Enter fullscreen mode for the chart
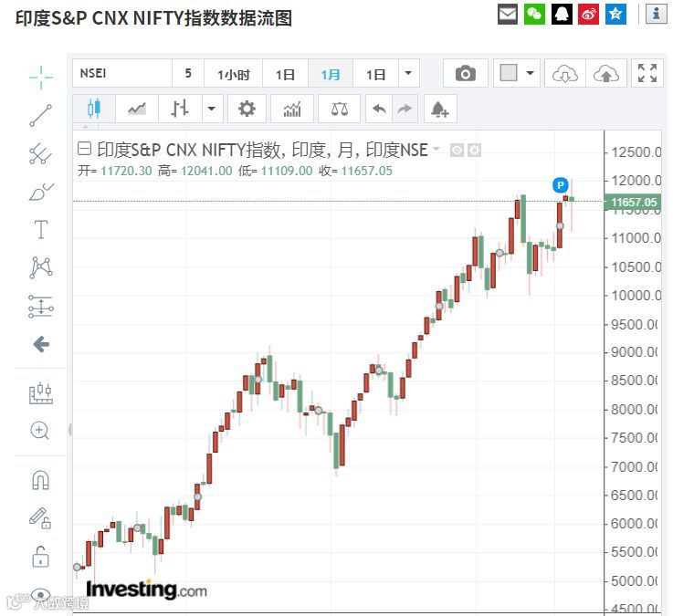Viewport: 673px width, 616px height. click(647, 73)
